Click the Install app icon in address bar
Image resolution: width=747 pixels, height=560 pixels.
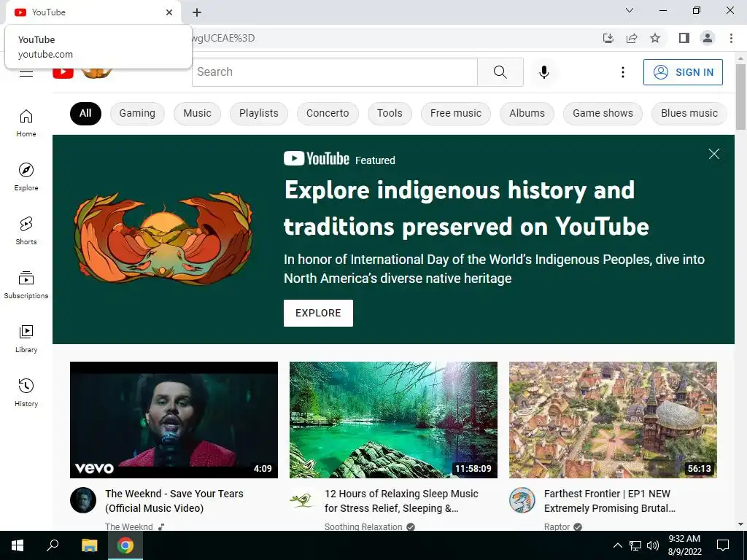point(608,38)
